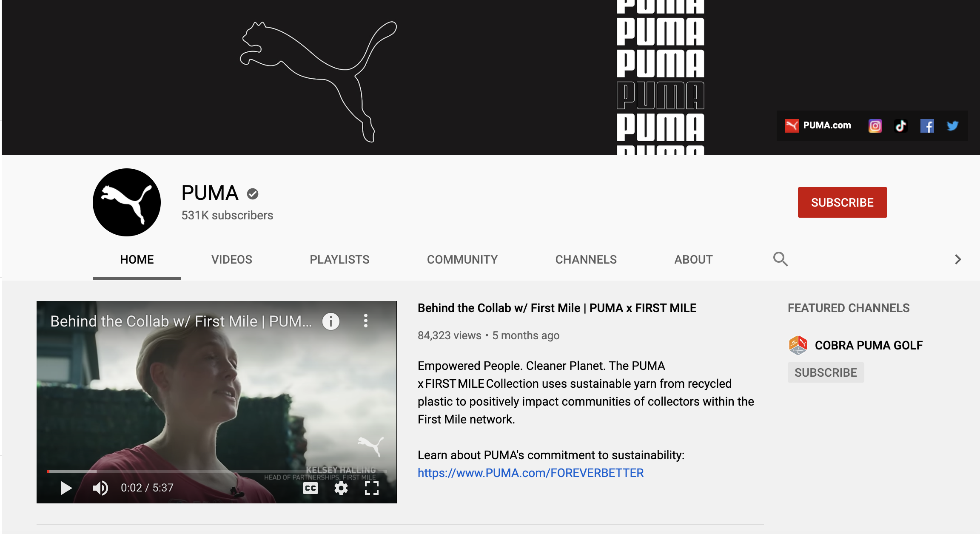Open the CHANNELS tab
This screenshot has width=980, height=534.
click(586, 260)
